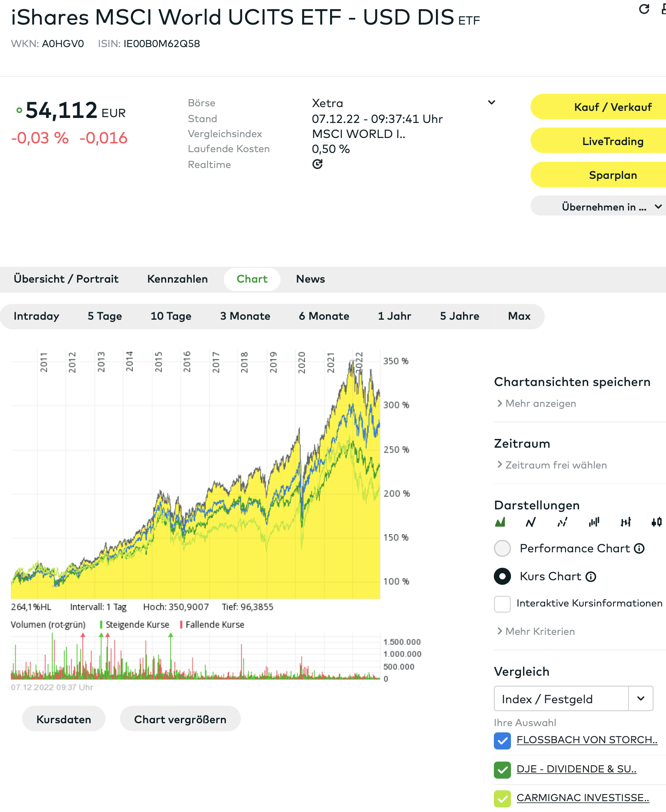Open the Index / Festgeld dropdown

(x=641, y=699)
